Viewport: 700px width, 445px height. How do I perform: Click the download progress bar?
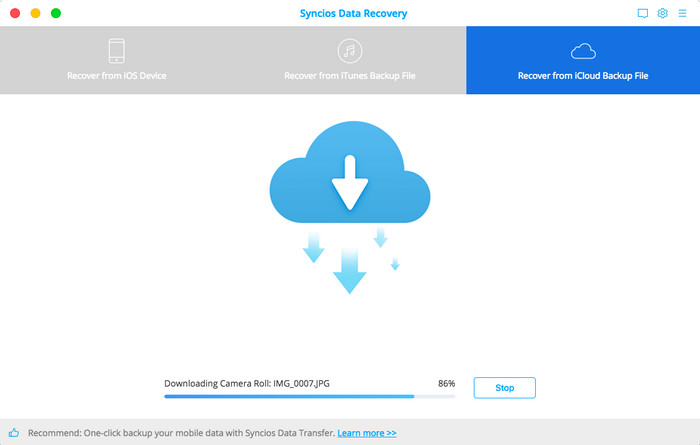[309, 396]
